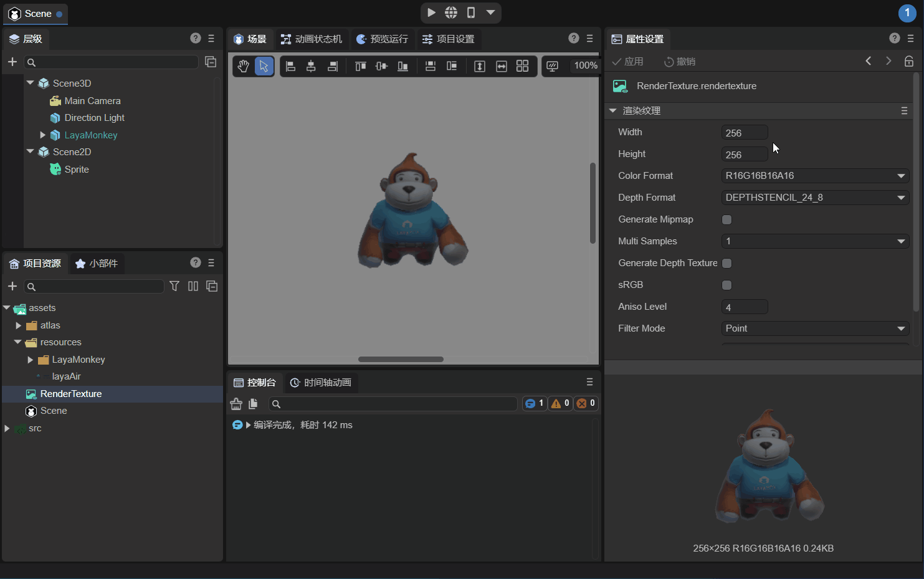Screen dimensions: 924x579
Task: Click the lock icon in properties panel
Action: click(x=909, y=61)
